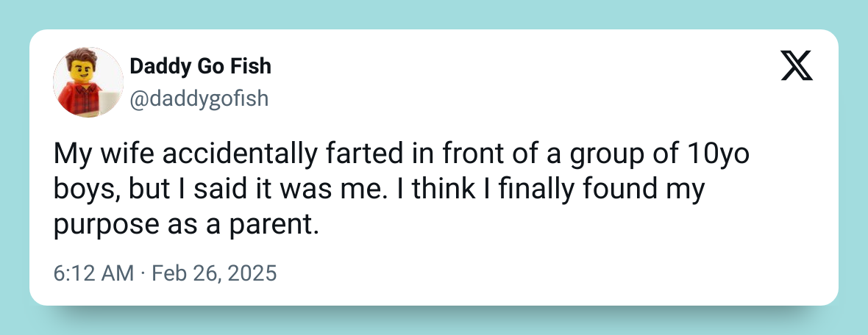The image size is (868, 335).
Task: Click the teal background below the tweet card
Action: coord(434,322)
